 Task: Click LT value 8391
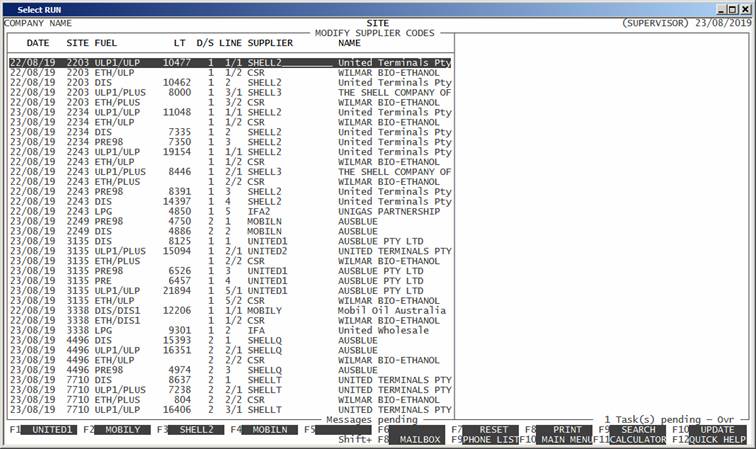point(179,191)
